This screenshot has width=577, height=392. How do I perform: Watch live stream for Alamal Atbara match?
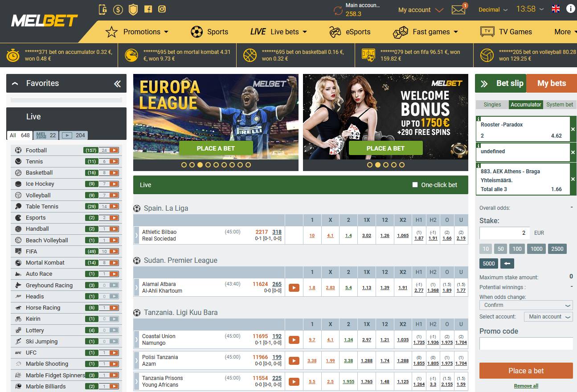click(294, 288)
